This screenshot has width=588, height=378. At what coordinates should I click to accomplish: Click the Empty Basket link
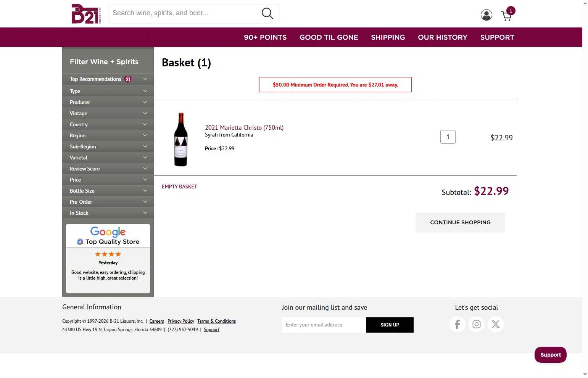(x=179, y=187)
